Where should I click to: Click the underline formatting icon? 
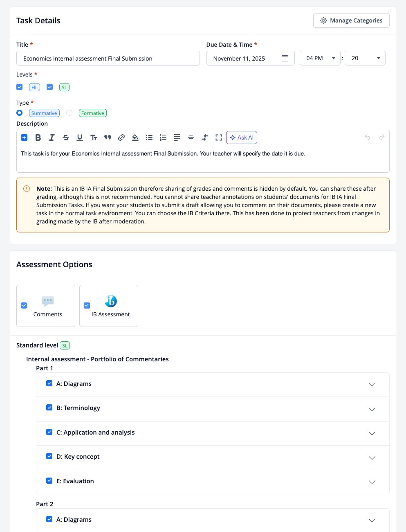tap(80, 138)
